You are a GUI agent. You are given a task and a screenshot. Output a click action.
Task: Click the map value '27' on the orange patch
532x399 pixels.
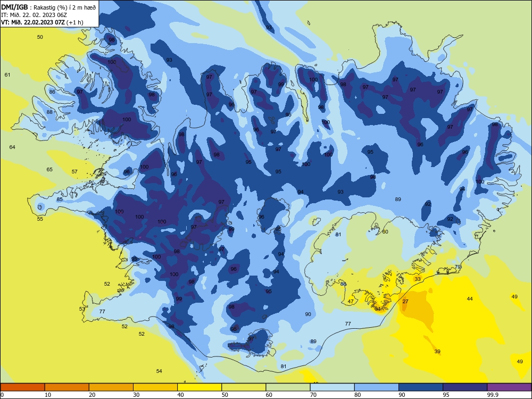405,301
